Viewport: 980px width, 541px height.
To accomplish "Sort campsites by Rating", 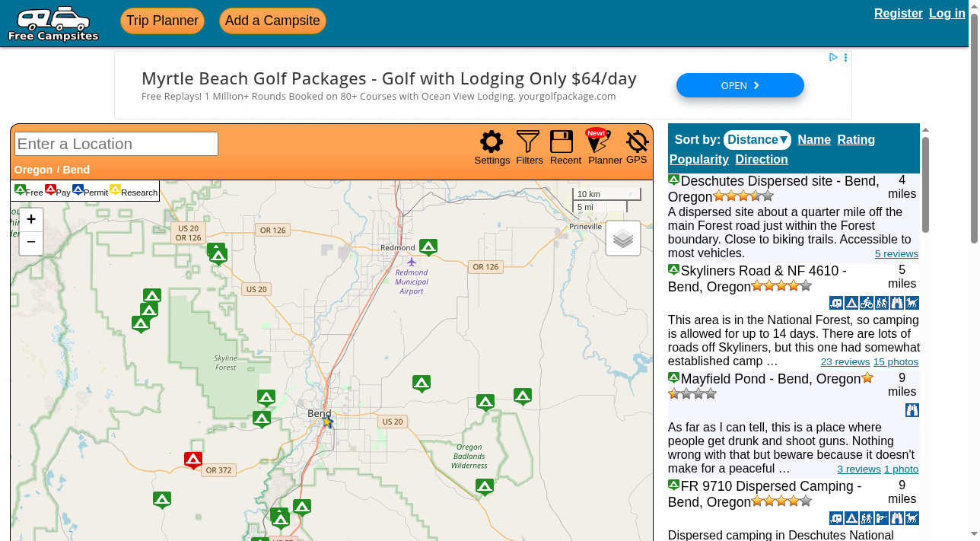I will click(x=856, y=140).
